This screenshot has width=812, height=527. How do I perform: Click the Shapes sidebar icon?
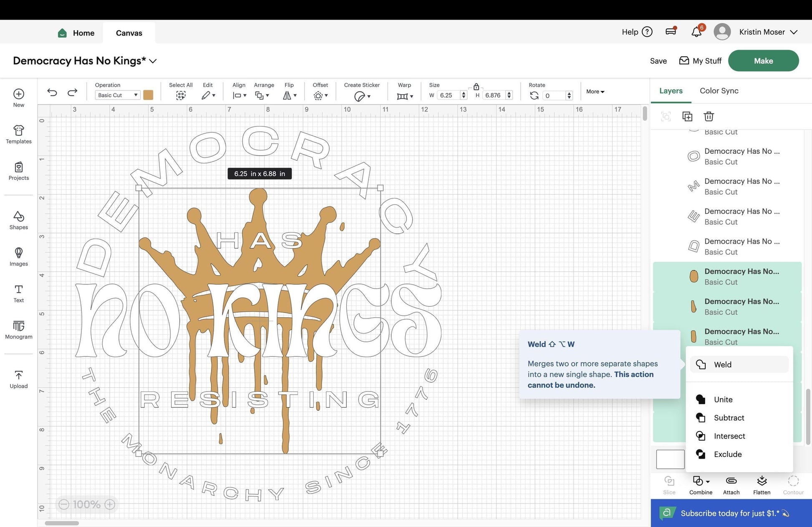click(18, 220)
